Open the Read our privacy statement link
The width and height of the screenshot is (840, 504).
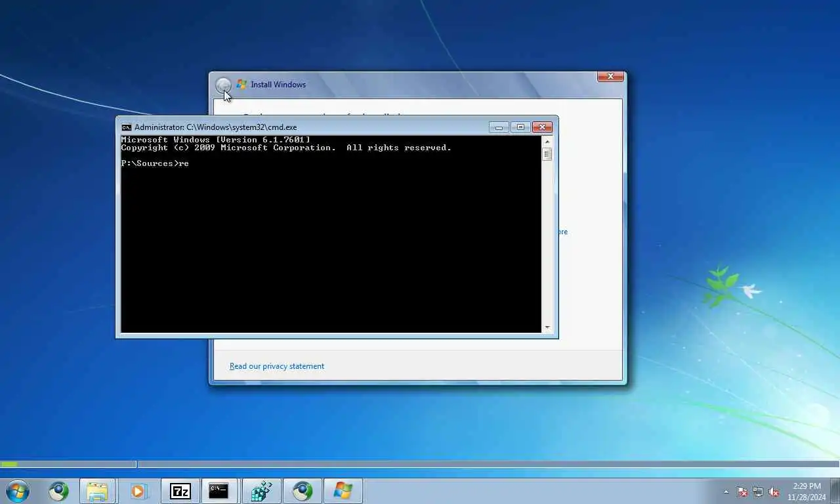277,366
